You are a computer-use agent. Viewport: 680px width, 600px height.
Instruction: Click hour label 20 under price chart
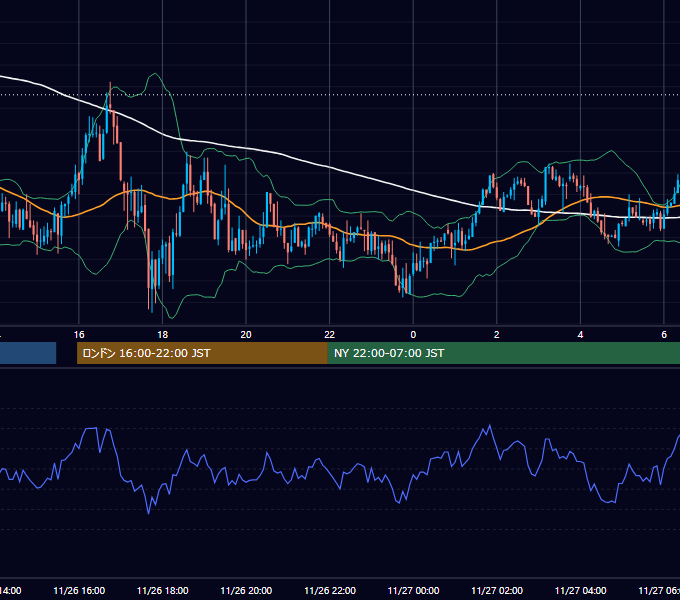246,335
